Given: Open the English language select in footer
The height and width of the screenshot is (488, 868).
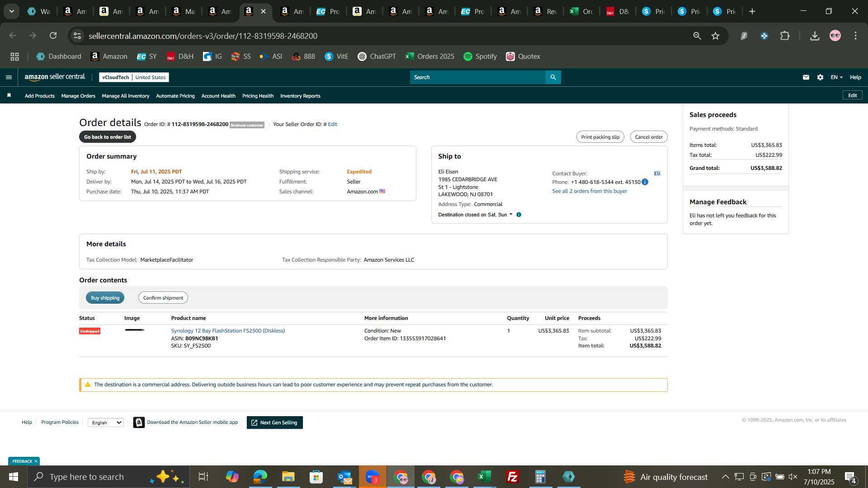Looking at the screenshot, I should [x=106, y=422].
